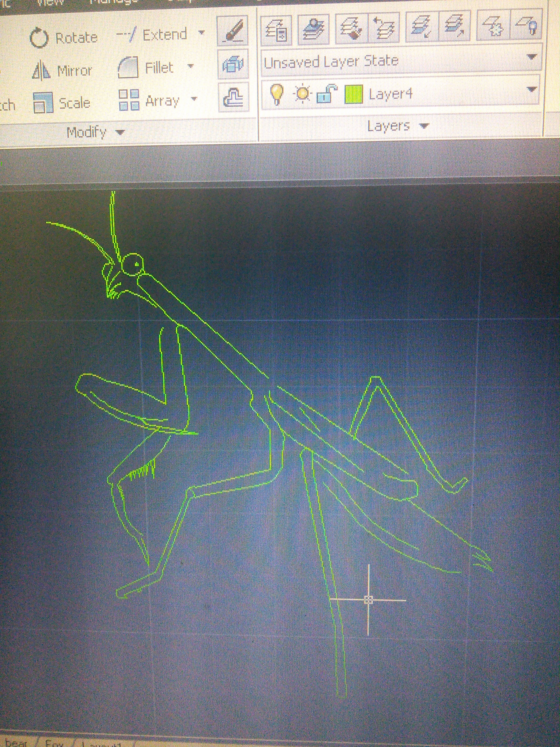Viewport: 560px width, 747px height.
Task: Expand the Modify panel
Action: (x=96, y=132)
